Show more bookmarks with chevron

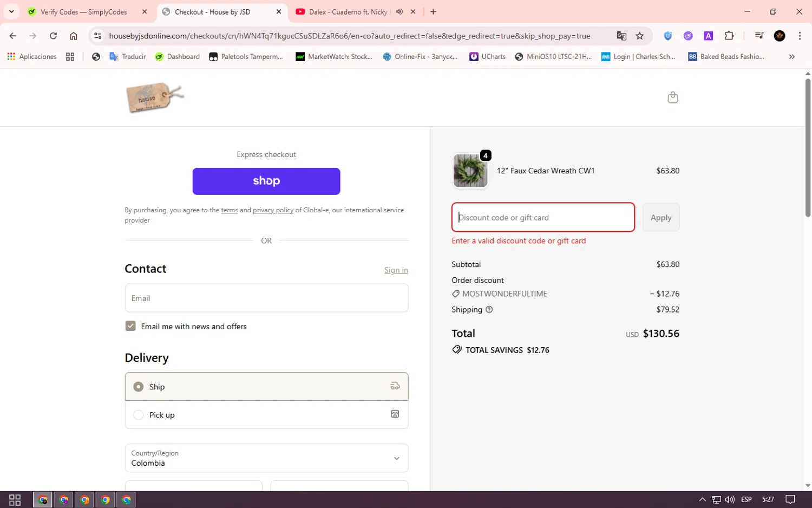coord(791,56)
